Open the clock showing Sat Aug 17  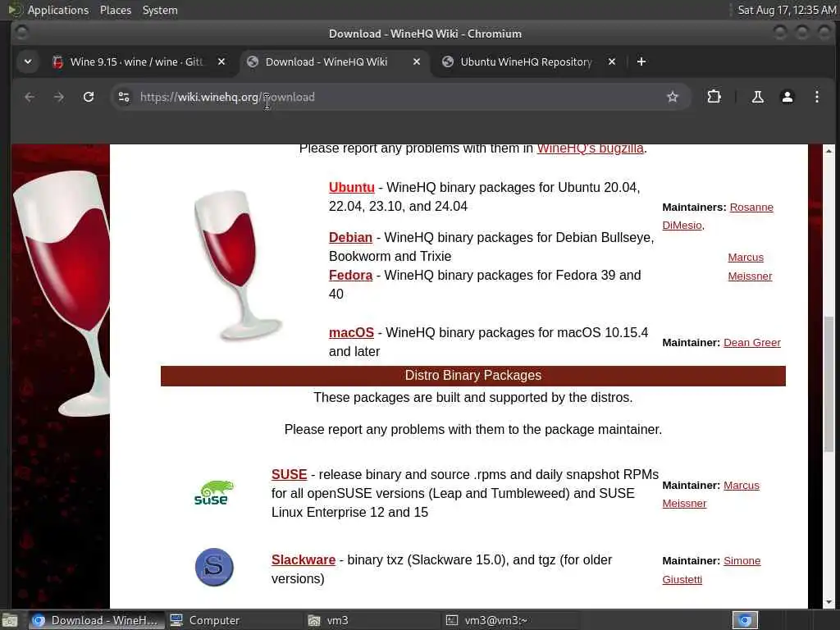(x=787, y=10)
